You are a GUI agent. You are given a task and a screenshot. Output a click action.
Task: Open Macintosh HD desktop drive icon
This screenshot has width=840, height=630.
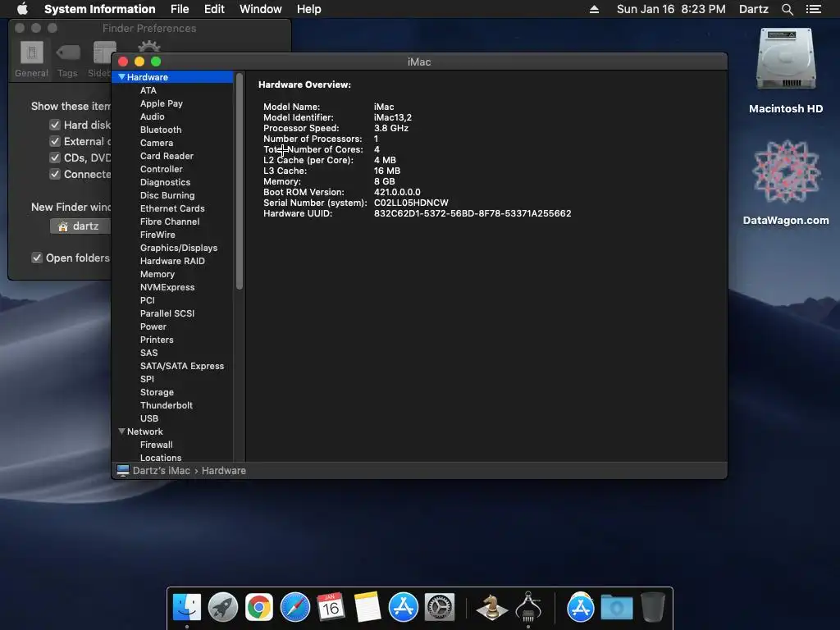(786, 59)
